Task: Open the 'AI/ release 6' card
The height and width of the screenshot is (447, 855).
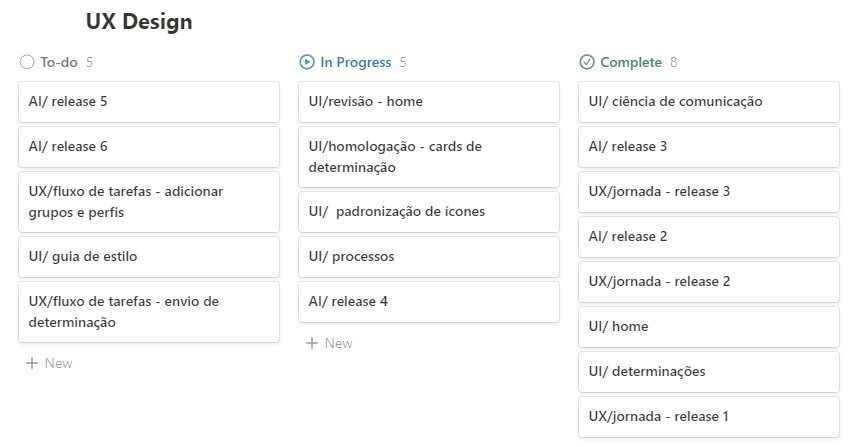Action: point(148,147)
